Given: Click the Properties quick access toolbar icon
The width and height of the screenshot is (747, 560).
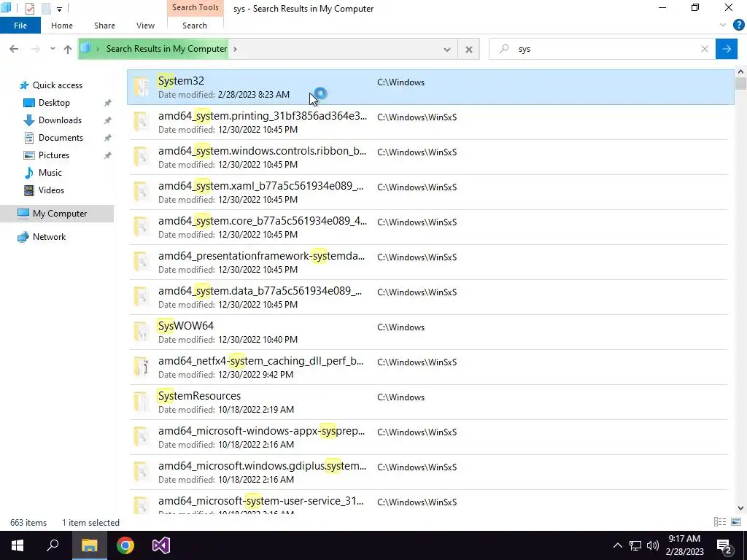Looking at the screenshot, I should [30, 9].
